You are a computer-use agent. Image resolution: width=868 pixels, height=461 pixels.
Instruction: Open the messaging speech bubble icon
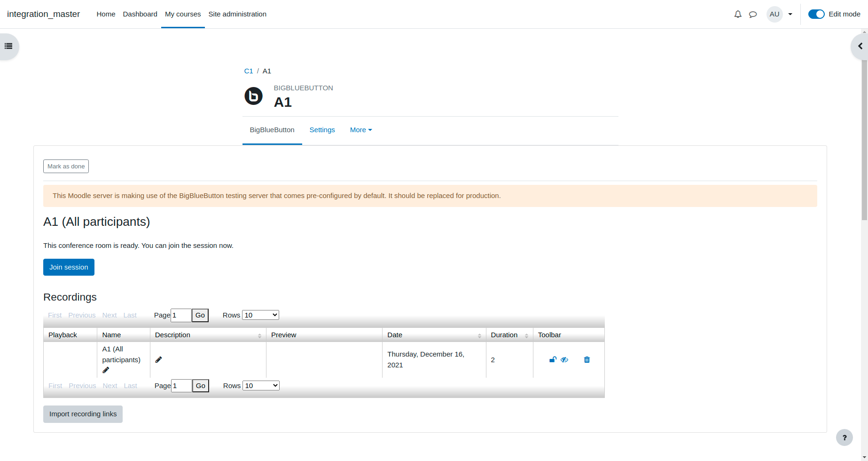pos(753,14)
